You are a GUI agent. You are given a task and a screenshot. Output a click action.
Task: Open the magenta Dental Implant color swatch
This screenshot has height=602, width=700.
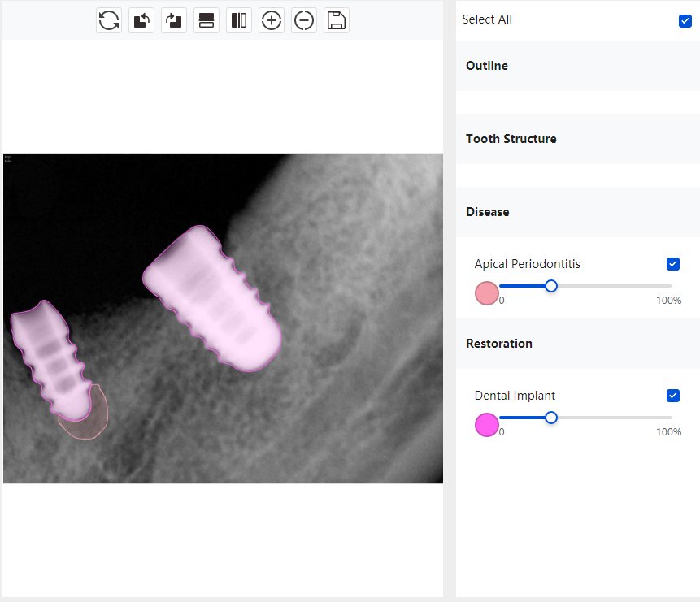(486, 425)
